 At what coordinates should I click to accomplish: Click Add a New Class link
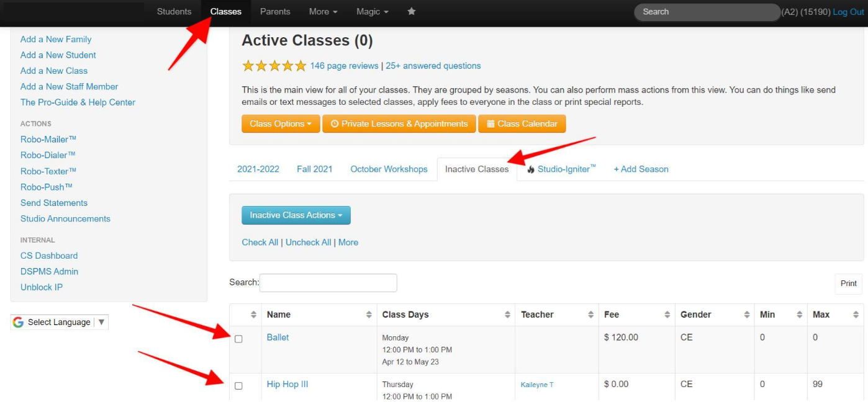(54, 71)
